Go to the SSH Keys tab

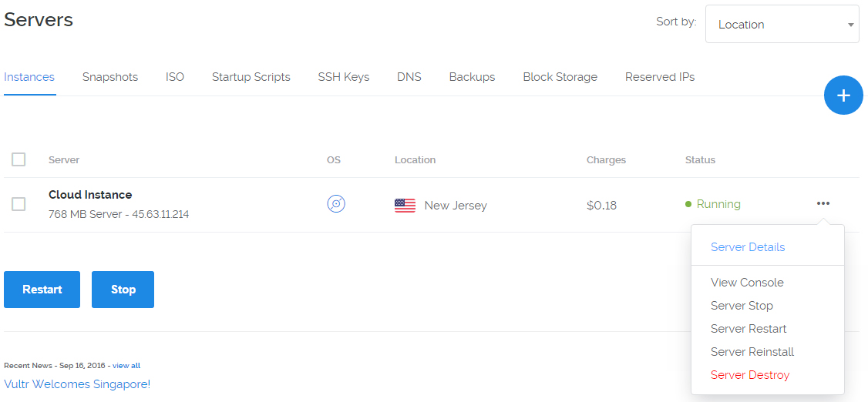[x=344, y=77]
